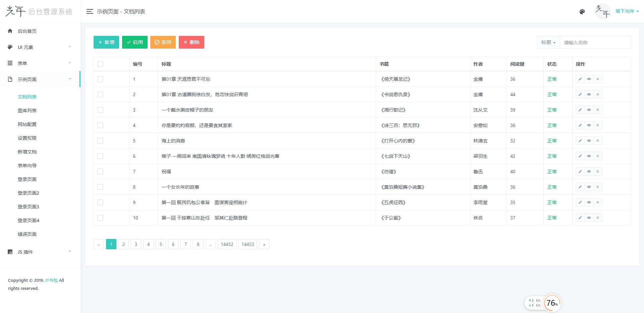Open 设置权限 sidebar item
Screen dimensions: 644x313
click(27, 138)
